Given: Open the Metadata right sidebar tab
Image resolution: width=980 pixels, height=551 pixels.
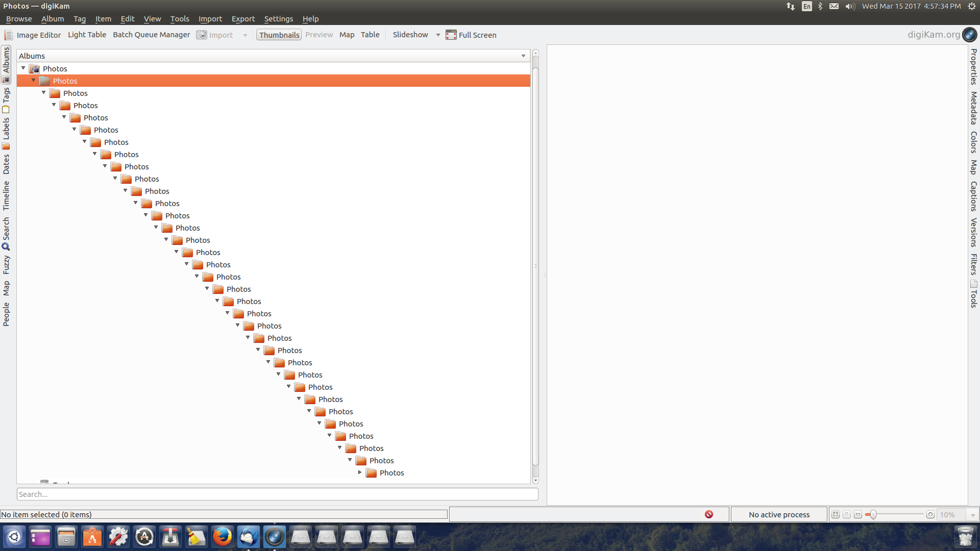Looking at the screenshot, I should [973, 108].
